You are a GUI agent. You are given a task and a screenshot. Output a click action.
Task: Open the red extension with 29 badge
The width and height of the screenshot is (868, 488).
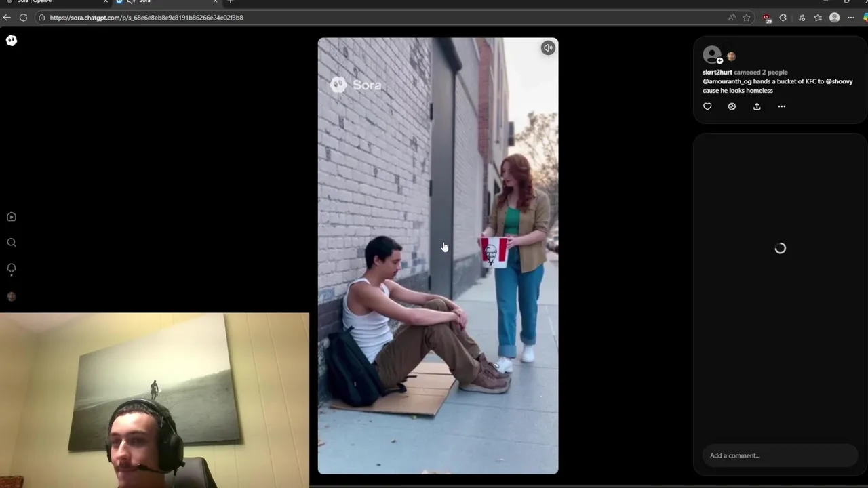(x=767, y=18)
